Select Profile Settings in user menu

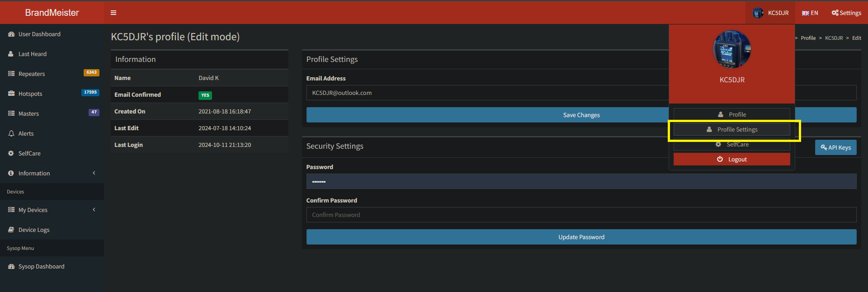point(732,130)
